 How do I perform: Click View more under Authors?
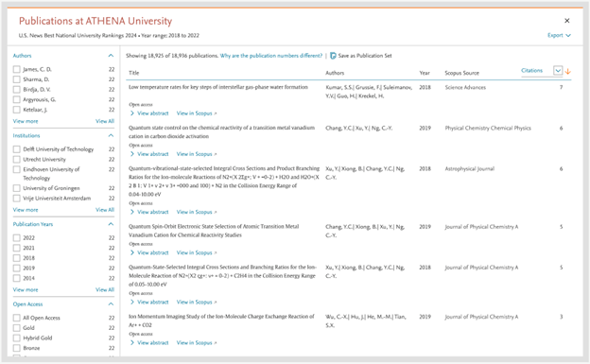point(26,121)
